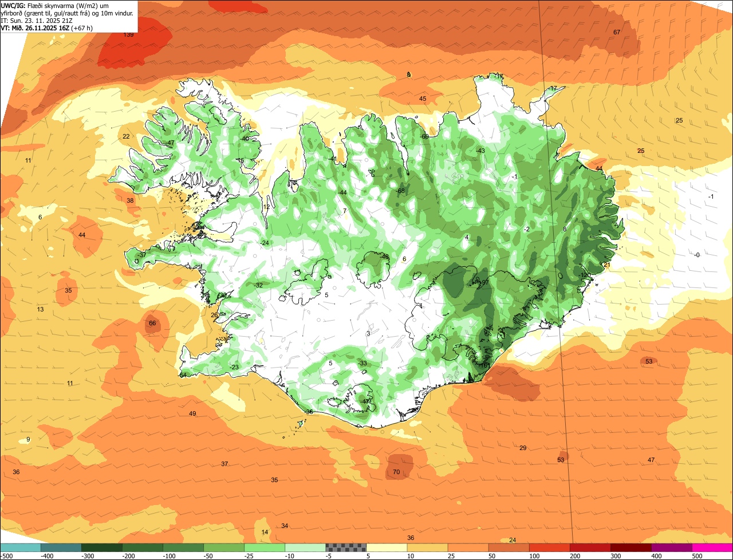
Task: Pick the pale yellow 5 to 10 swatch
Action: tap(387, 547)
